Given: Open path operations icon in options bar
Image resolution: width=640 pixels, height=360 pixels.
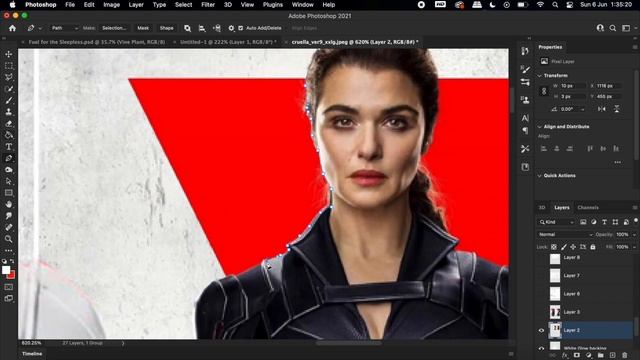Looking at the screenshot, I should tap(187, 28).
